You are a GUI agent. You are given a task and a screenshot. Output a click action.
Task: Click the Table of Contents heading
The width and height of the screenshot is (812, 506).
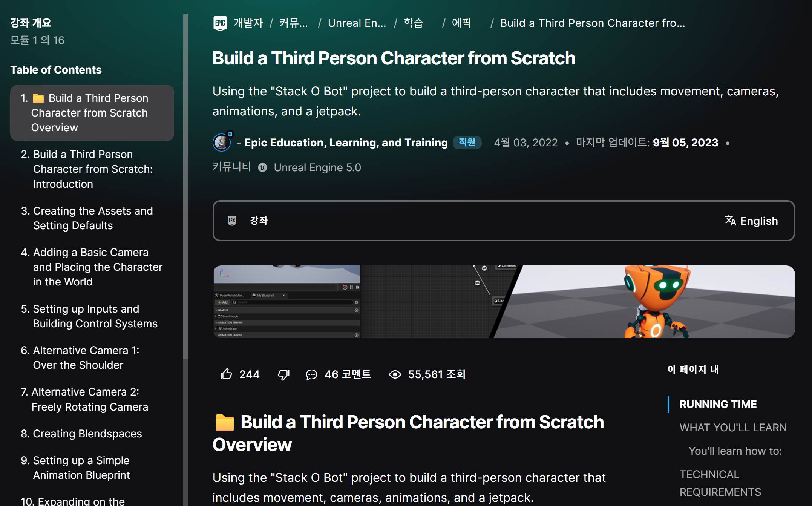click(x=56, y=70)
